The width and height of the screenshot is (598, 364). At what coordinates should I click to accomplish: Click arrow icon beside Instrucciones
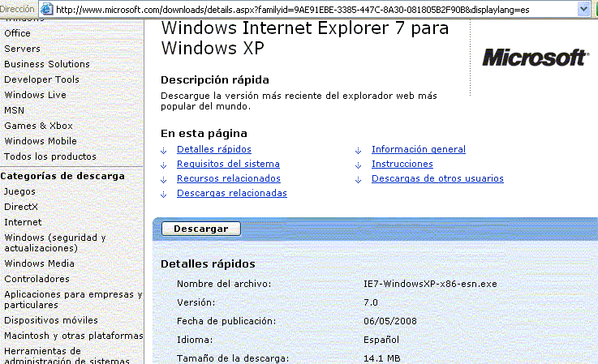[x=358, y=165]
